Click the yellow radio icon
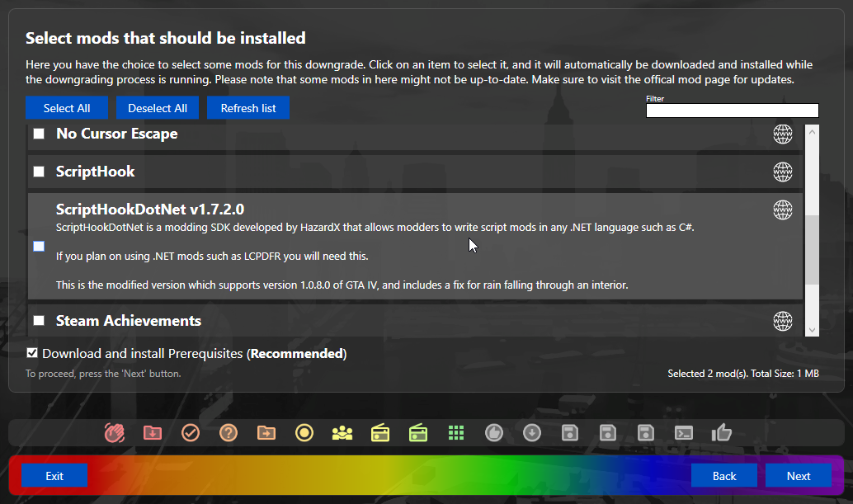Screen dimensions: 853x504 pos(380,433)
